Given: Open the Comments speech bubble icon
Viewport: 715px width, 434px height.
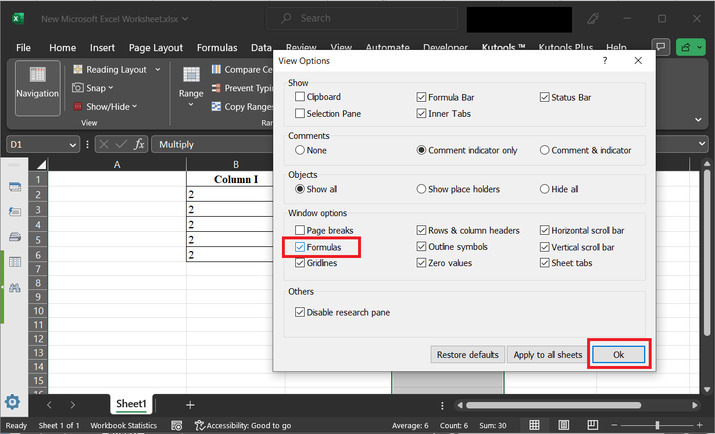Looking at the screenshot, I should 660,47.
